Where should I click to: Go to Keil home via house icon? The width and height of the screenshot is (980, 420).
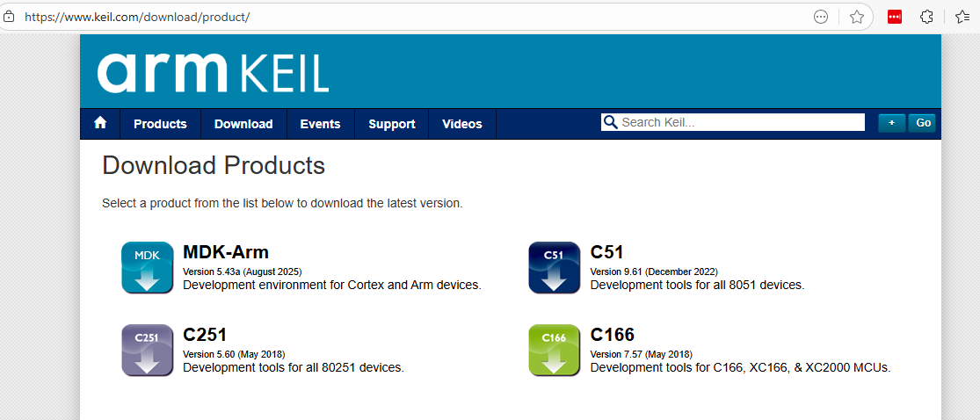tap(100, 123)
